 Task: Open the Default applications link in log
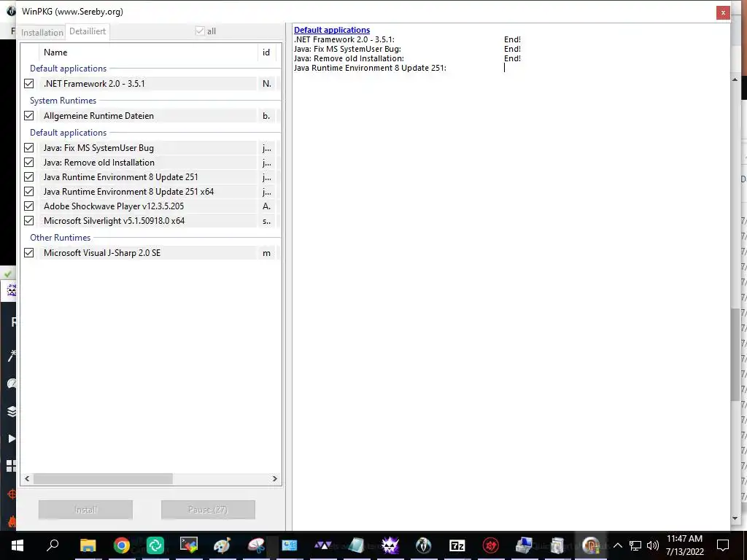[x=332, y=30]
